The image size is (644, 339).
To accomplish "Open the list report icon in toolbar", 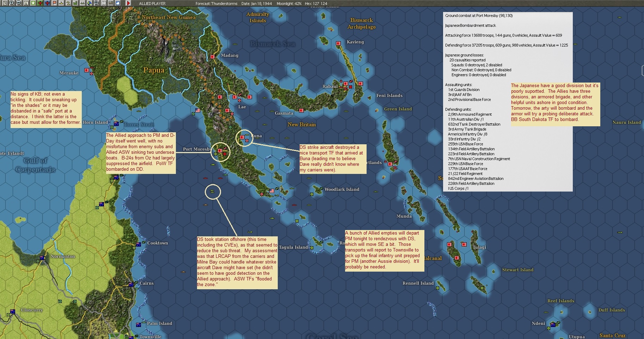I will (x=5, y=3).
